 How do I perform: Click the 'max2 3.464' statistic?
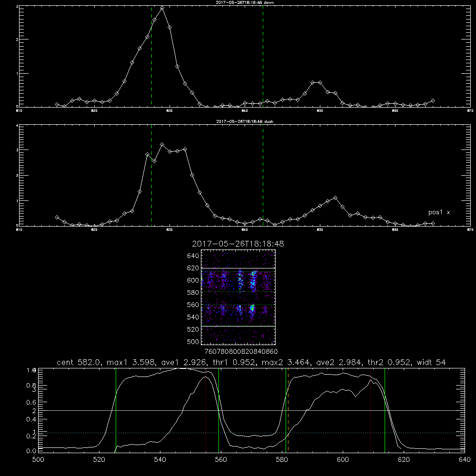pyautogui.click(x=286, y=362)
